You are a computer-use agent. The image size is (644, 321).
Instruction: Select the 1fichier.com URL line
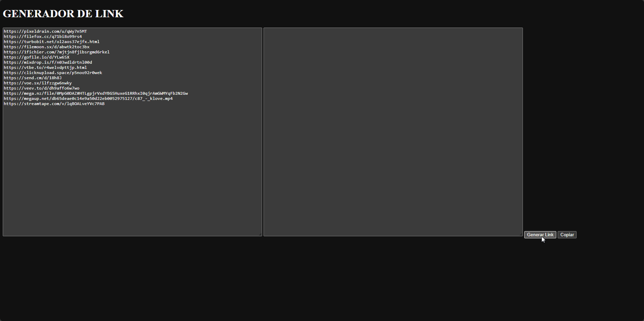pyautogui.click(x=56, y=52)
